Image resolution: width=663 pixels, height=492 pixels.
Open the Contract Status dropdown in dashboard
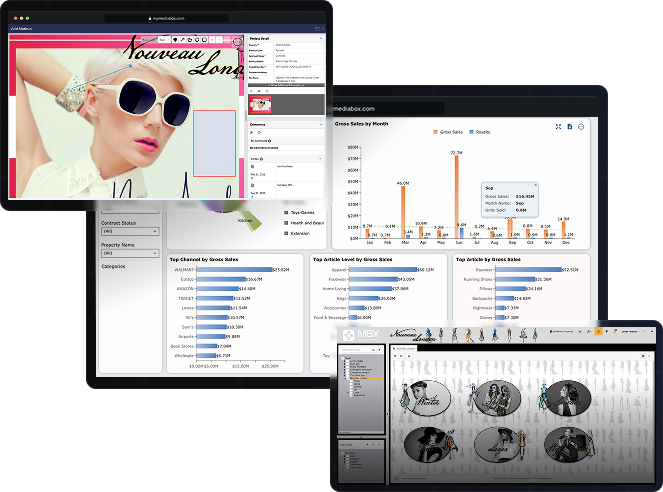130,231
